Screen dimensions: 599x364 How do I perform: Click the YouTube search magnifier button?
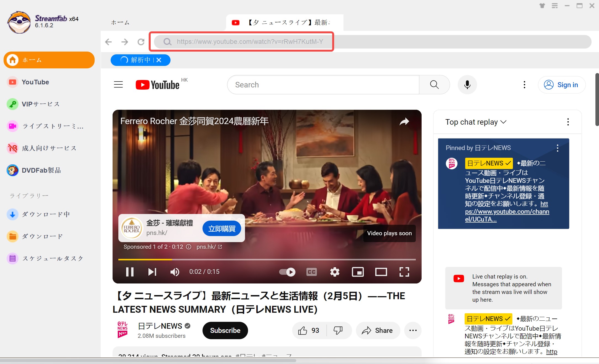click(x=434, y=85)
